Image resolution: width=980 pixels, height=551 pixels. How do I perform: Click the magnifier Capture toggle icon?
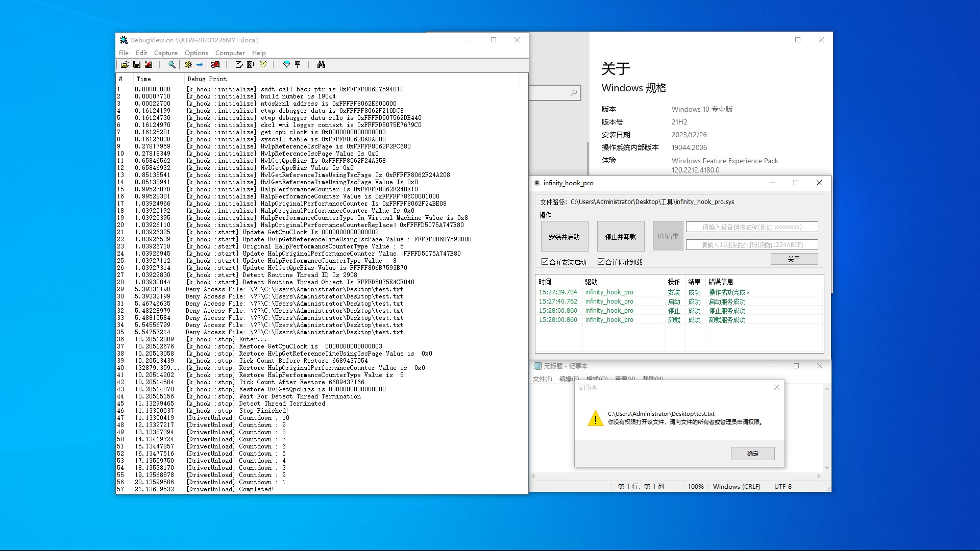[x=172, y=65]
